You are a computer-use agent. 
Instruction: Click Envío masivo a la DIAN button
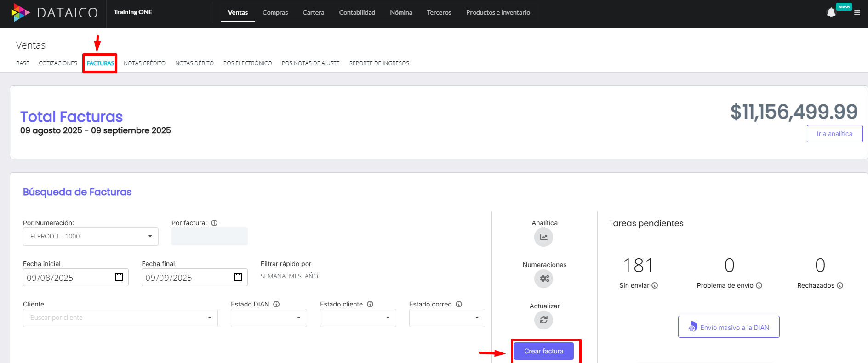click(x=728, y=327)
